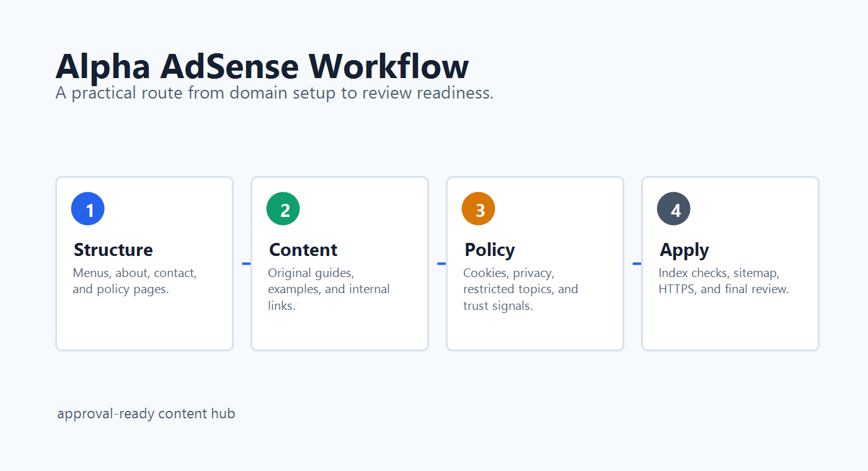Click connector dash between Policy and Apply
This screenshot has width=868, height=471.
tap(637, 264)
